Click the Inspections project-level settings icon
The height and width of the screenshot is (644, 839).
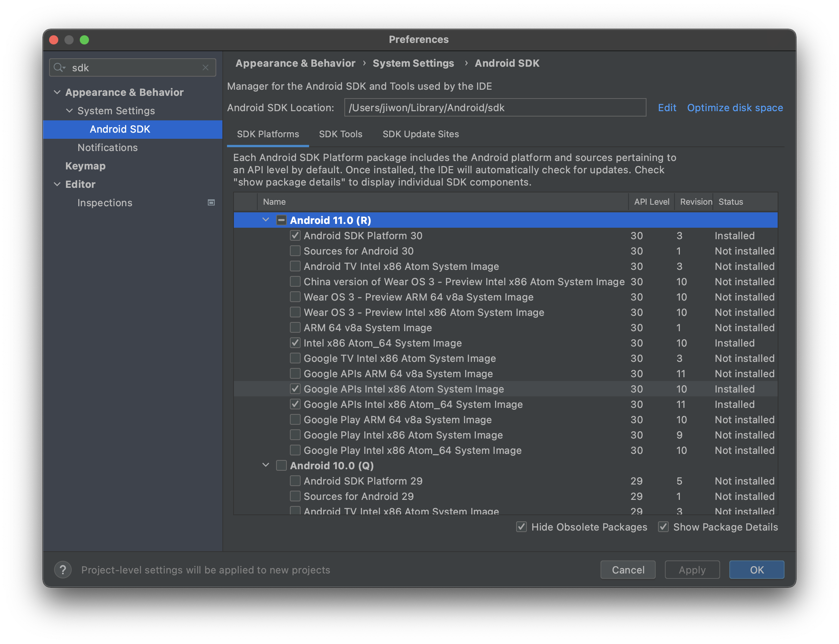pyautogui.click(x=211, y=202)
